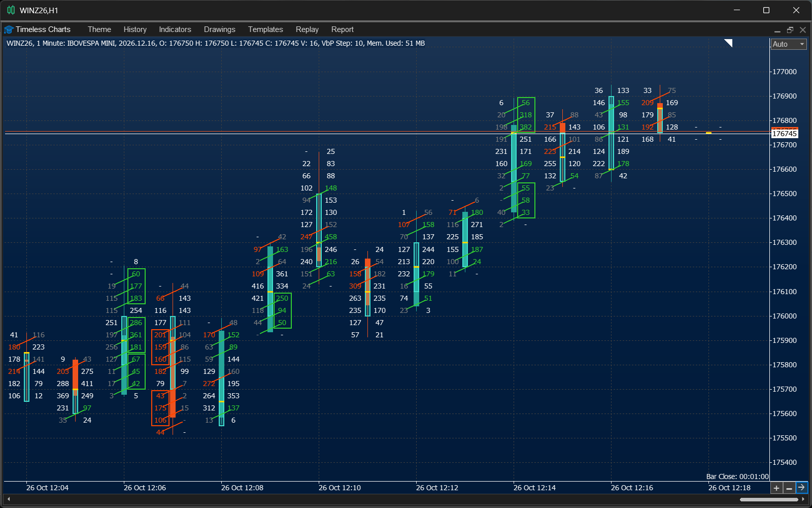This screenshot has height=508, width=812.
Task: Click the 353 volume value
Action: click(x=233, y=396)
